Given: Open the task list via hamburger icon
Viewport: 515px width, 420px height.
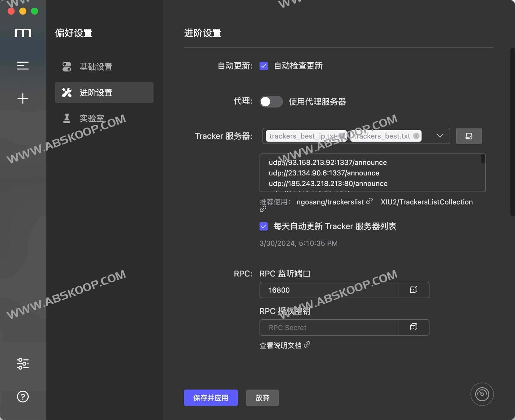Looking at the screenshot, I should point(23,66).
